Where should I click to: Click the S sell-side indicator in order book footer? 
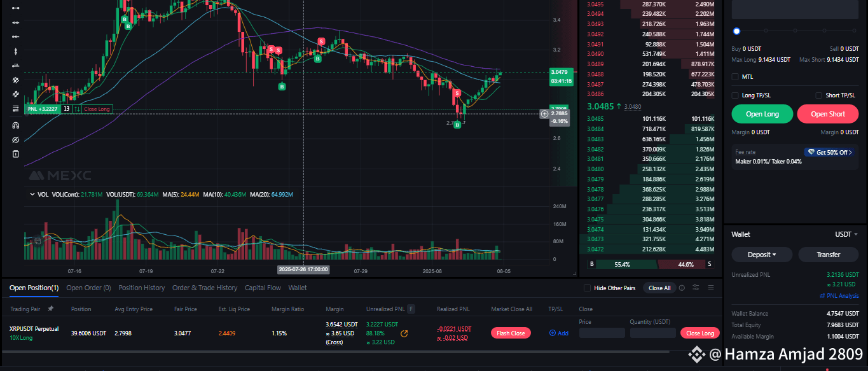(x=709, y=264)
